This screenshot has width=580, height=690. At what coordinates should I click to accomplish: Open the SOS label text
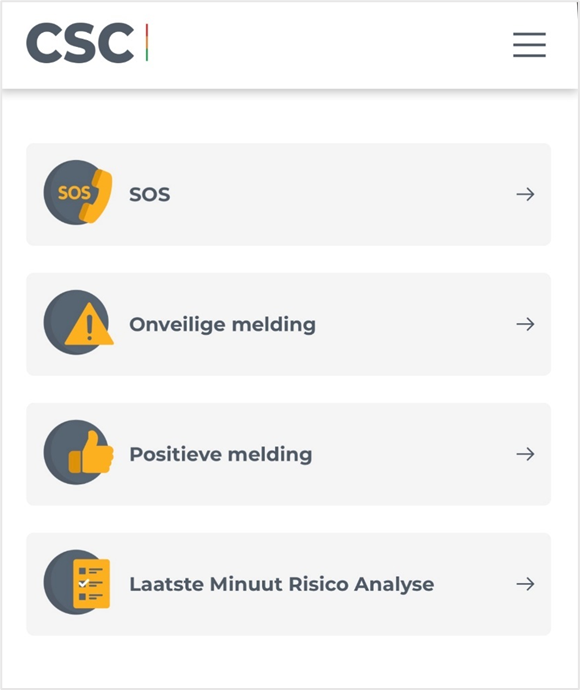click(150, 194)
